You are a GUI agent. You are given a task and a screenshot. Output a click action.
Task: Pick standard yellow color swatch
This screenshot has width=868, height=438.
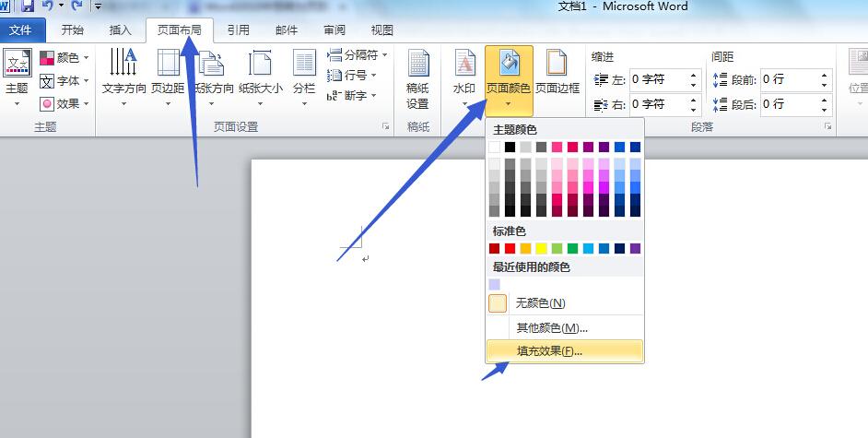coord(542,249)
